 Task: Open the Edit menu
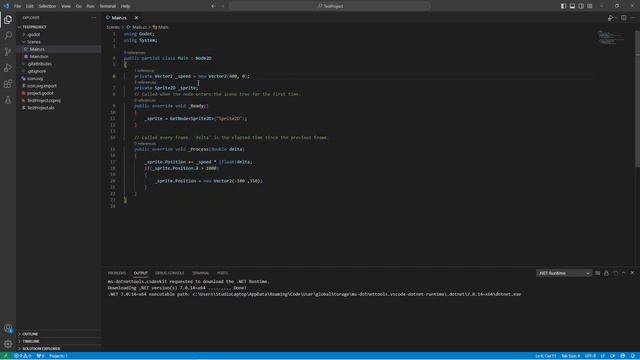(29, 6)
